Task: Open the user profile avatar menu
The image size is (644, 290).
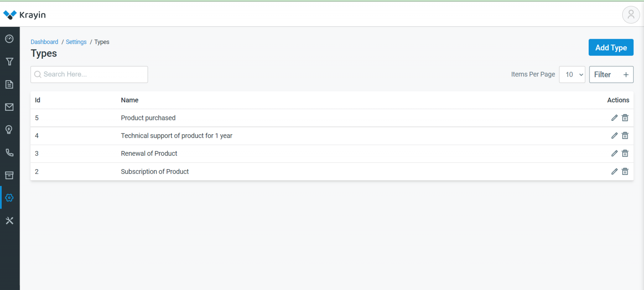Action: coord(631,15)
